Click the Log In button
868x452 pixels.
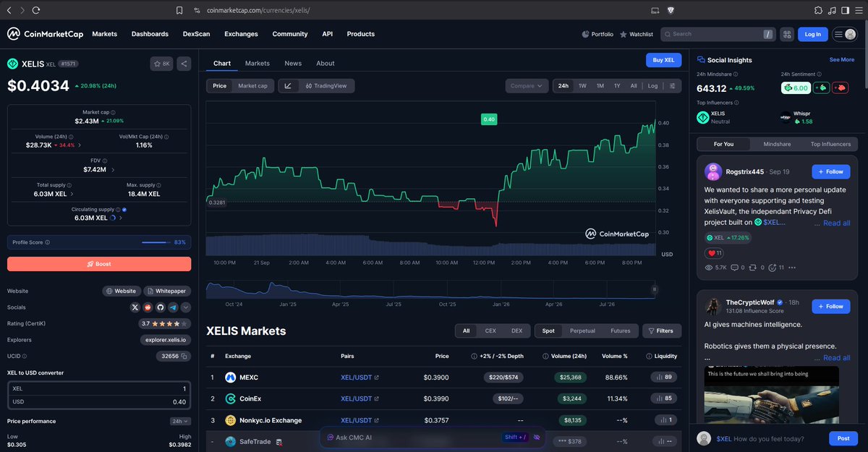coord(813,34)
